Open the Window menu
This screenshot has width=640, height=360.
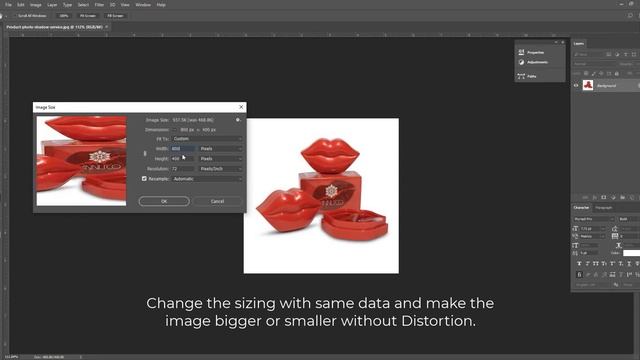143,5
